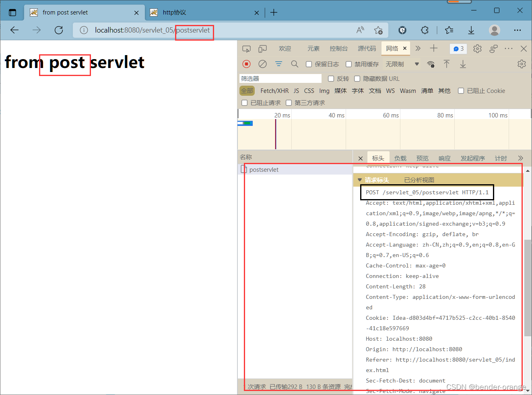Import a HAR file
Screen dimensions: 532x395
pos(447,64)
